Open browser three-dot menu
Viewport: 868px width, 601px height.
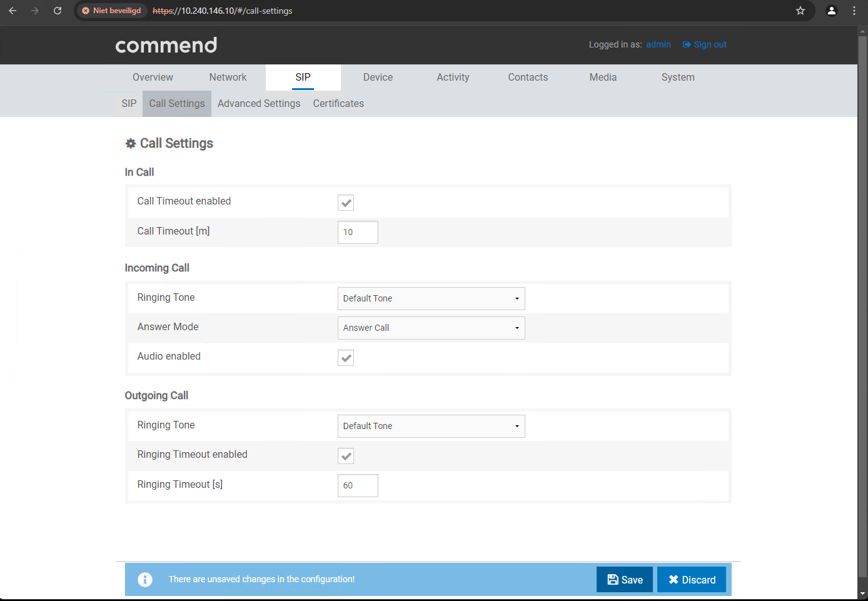tap(854, 11)
